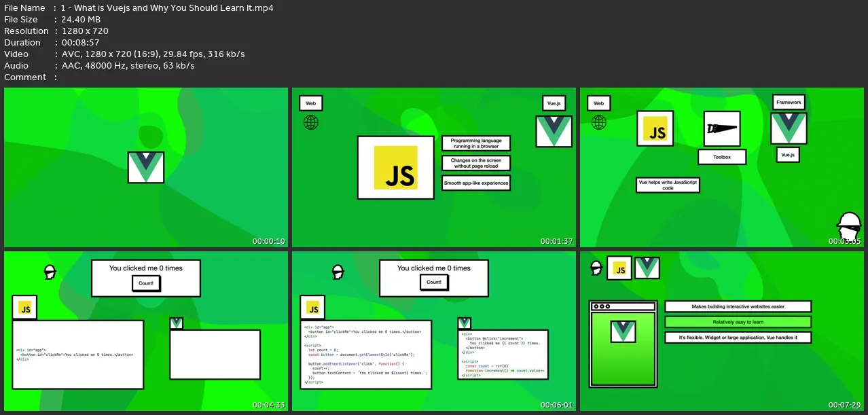The width and height of the screenshot is (868, 415).
Task: Click the 00:04:33 timestamp label
Action: click(269, 405)
